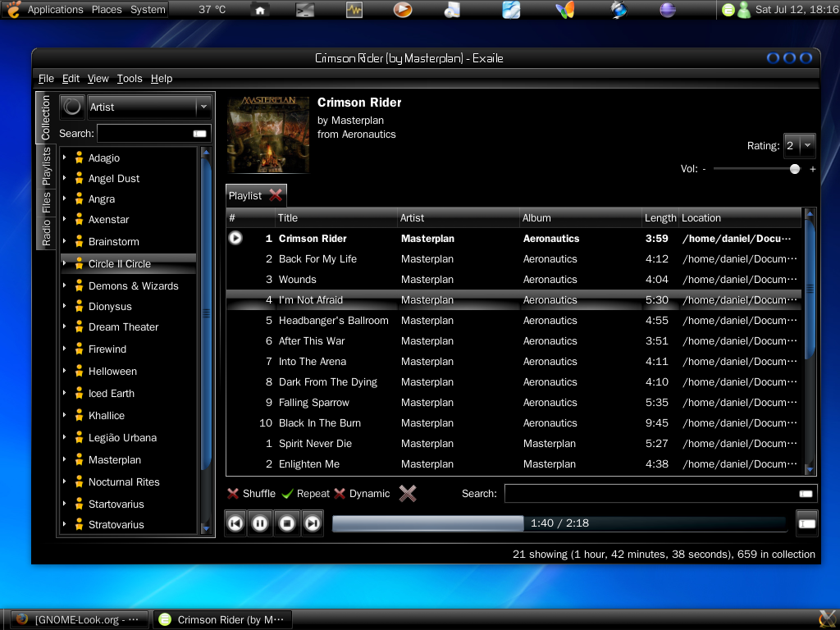Expand the Angra artist node

pos(65,199)
